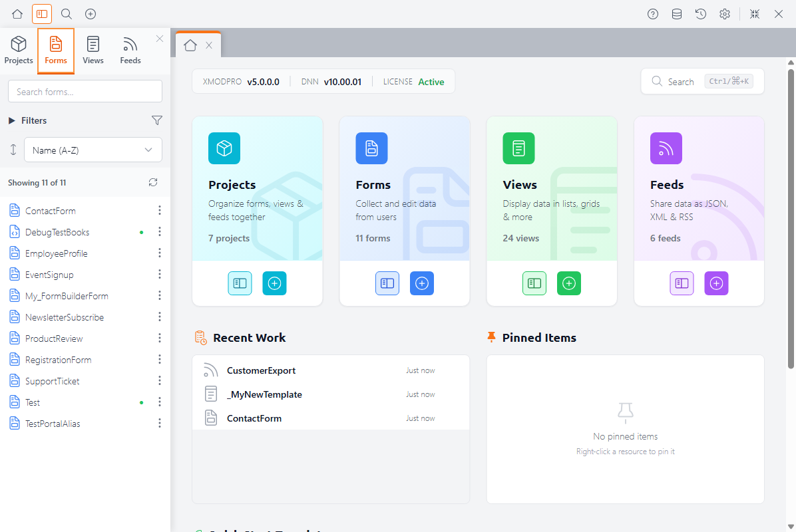Add new view with Views card plus
Viewport: 796px width, 532px height.
pyautogui.click(x=568, y=283)
